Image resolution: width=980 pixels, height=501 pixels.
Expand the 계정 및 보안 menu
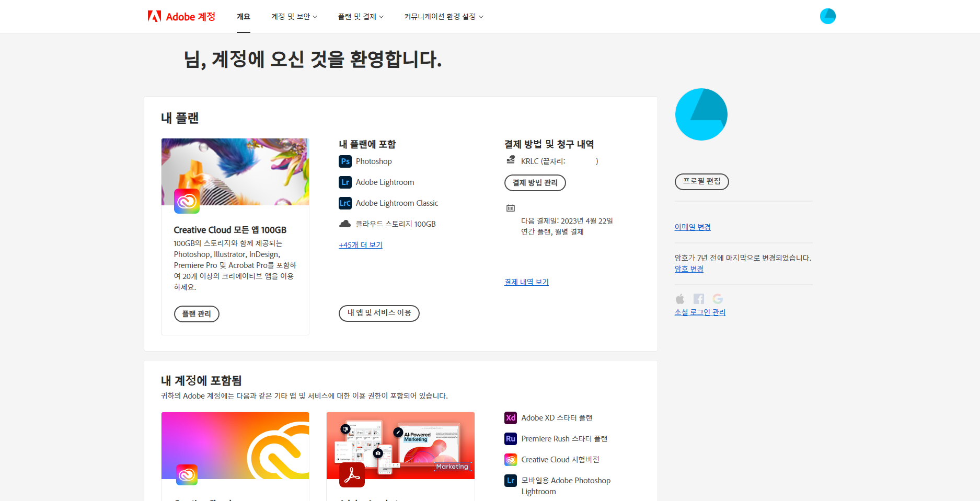[294, 17]
